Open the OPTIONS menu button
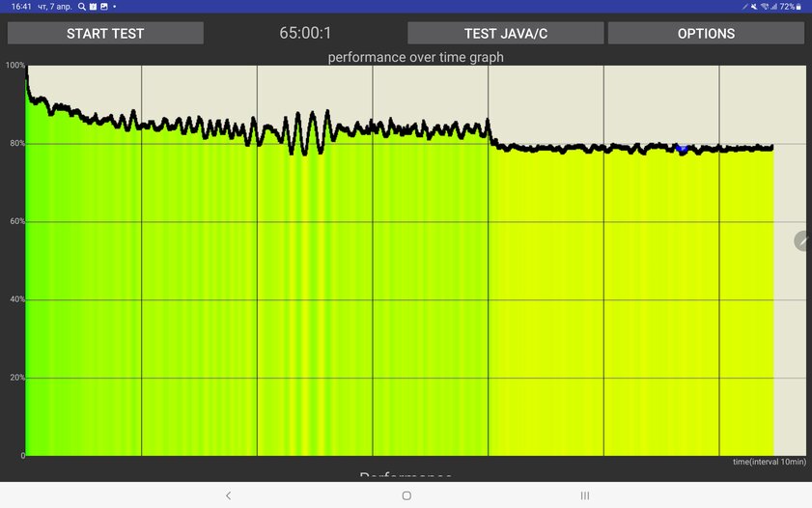Image resolution: width=812 pixels, height=508 pixels. (706, 33)
